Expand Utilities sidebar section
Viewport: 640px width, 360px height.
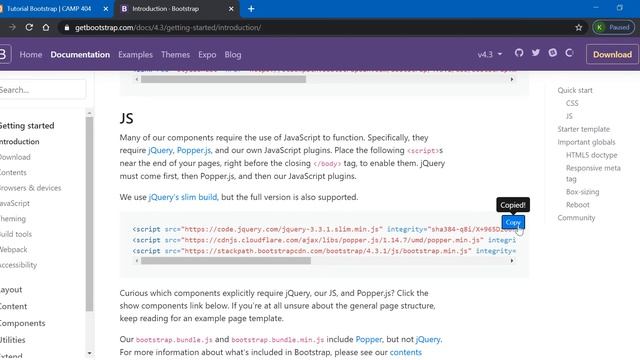click(x=13, y=340)
